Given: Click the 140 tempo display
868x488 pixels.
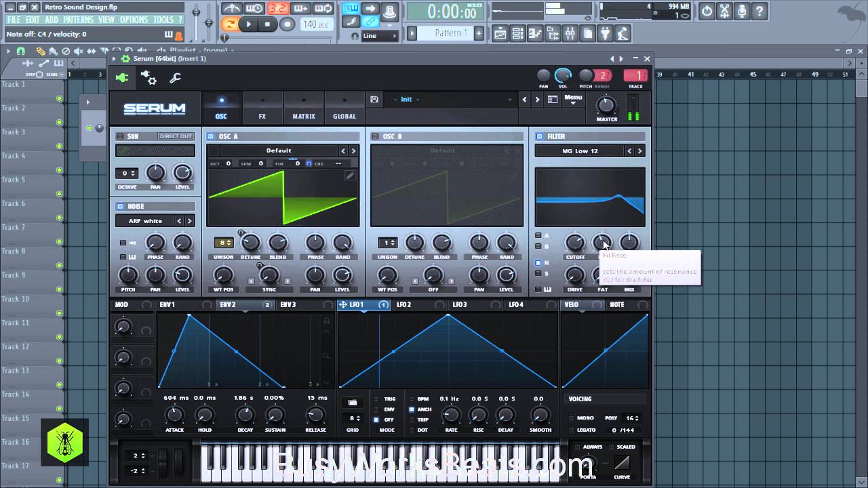Looking at the screenshot, I should coord(316,24).
